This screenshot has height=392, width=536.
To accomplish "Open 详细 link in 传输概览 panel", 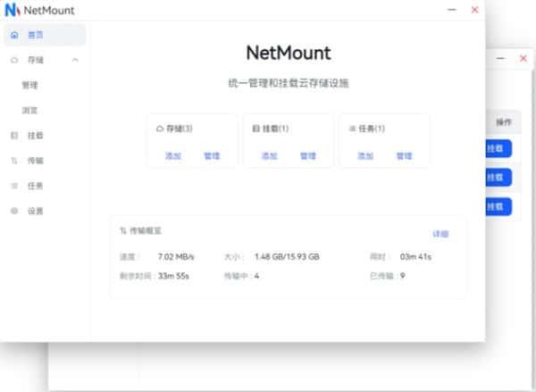I will 440,234.
